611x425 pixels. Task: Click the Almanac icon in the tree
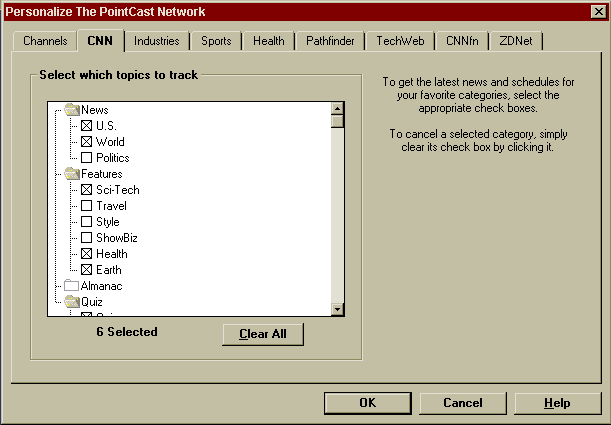72,286
